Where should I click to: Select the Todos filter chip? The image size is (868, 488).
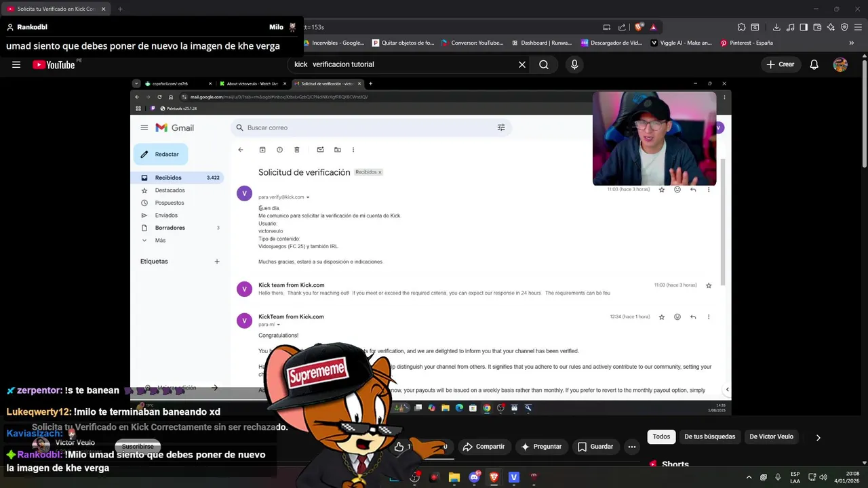[661, 436]
